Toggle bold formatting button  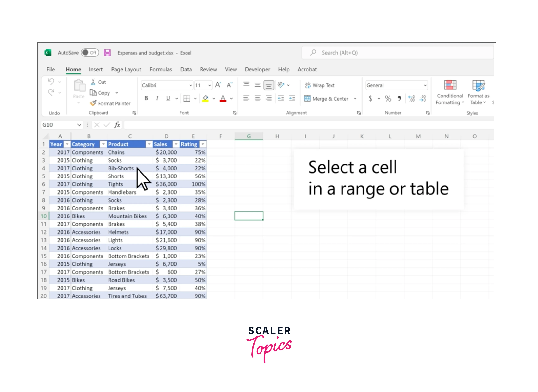146,98
